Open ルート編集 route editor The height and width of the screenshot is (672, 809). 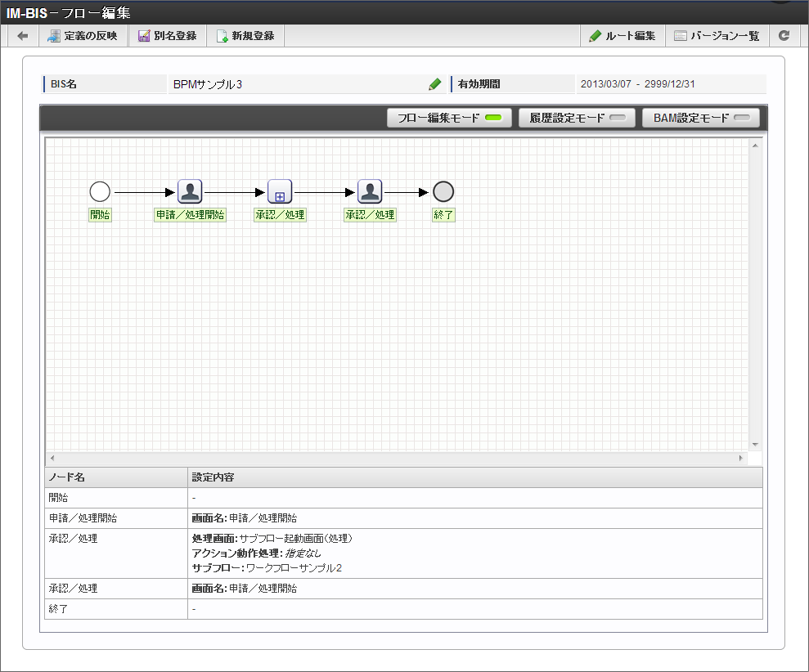pos(622,36)
